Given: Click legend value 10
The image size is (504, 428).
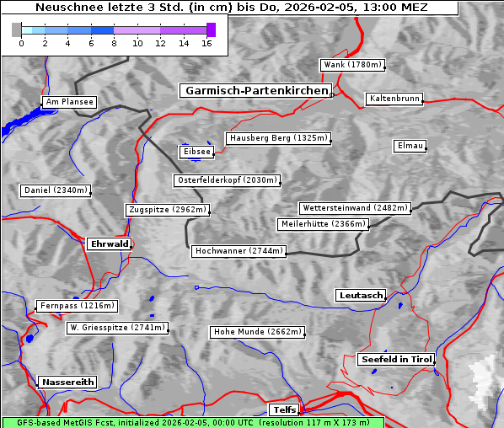Looking at the screenshot, I should 137,43.
